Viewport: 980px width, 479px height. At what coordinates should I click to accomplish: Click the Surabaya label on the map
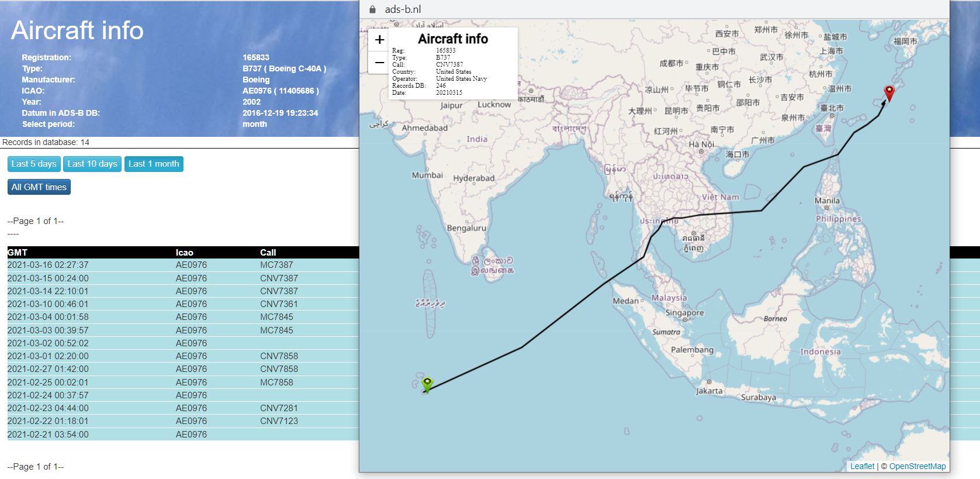click(759, 398)
